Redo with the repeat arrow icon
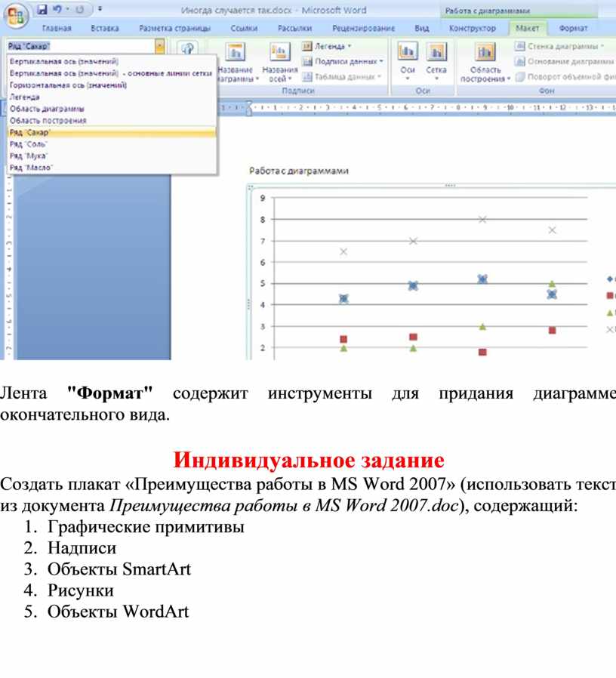Screen dimensions: 616x678 point(79,10)
